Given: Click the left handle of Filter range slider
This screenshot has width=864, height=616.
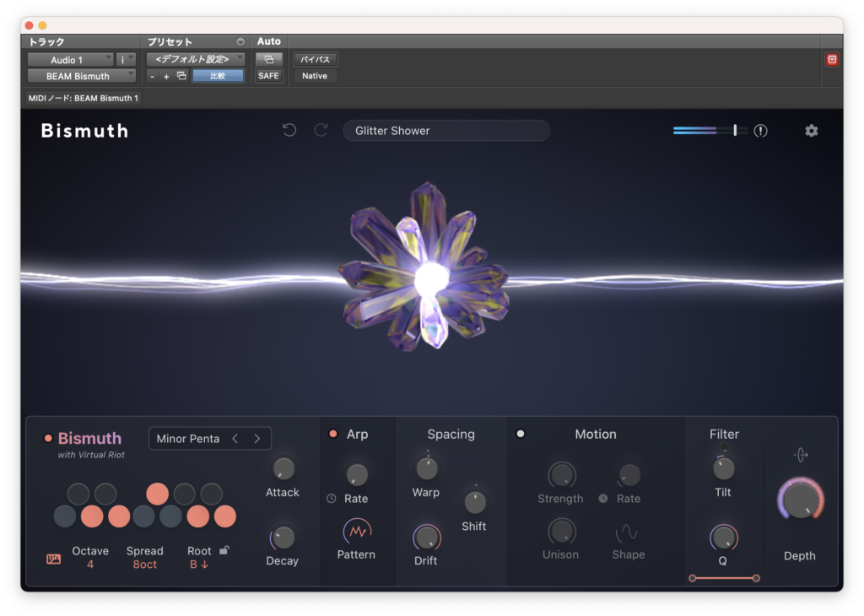Looking at the screenshot, I should coord(693,578).
